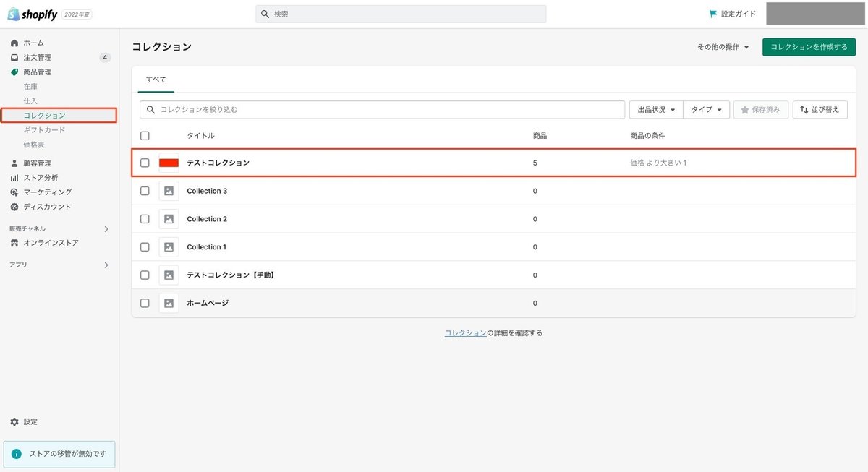
Task: Open 価格表 in sidebar
Action: pyautogui.click(x=34, y=145)
